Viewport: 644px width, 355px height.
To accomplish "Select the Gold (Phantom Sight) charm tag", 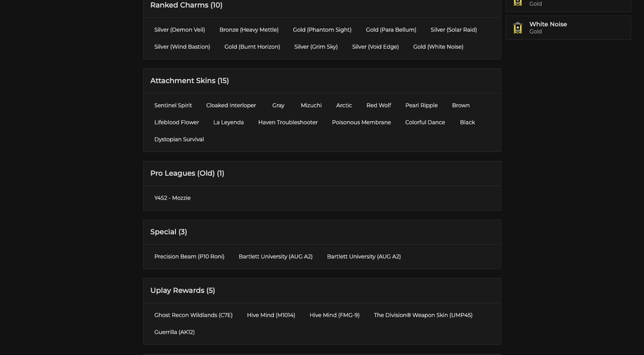I will [322, 29].
